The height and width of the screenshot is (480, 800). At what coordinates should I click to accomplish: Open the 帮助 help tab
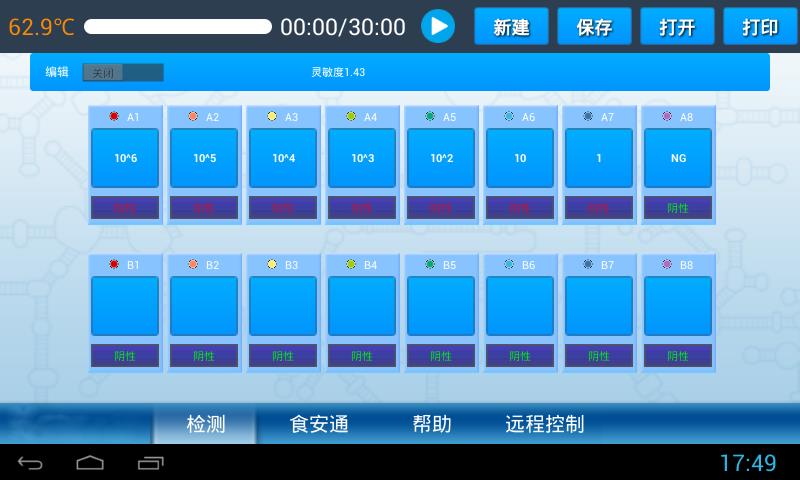pos(432,424)
